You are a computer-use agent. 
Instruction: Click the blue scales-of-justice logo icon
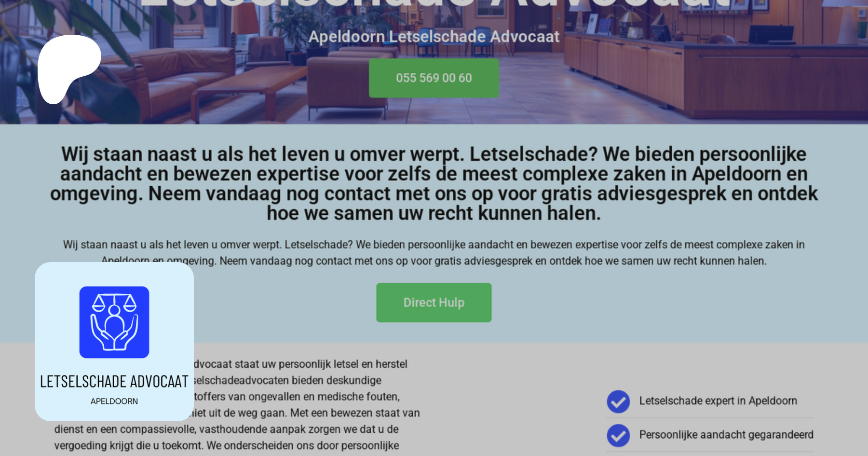point(114,322)
